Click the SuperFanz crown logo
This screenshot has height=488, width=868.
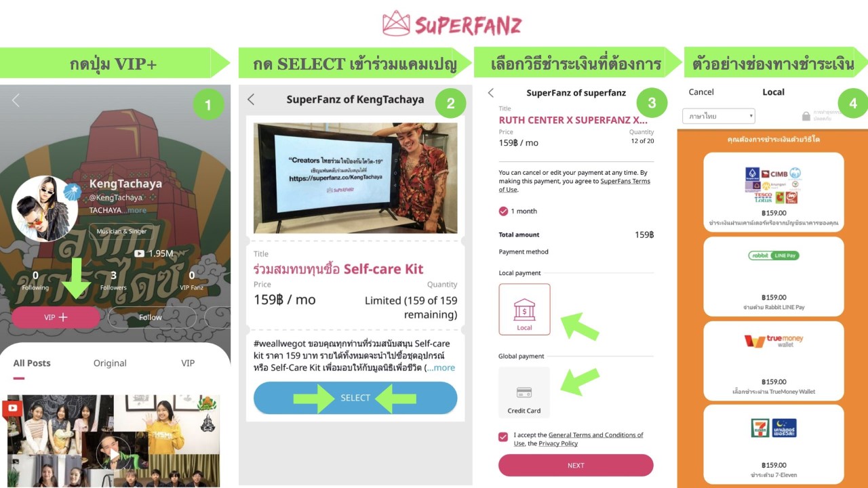[396, 24]
